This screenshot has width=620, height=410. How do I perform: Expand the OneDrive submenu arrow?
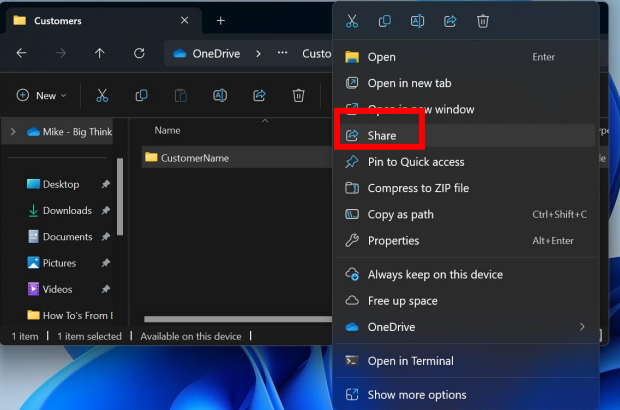[x=582, y=327]
